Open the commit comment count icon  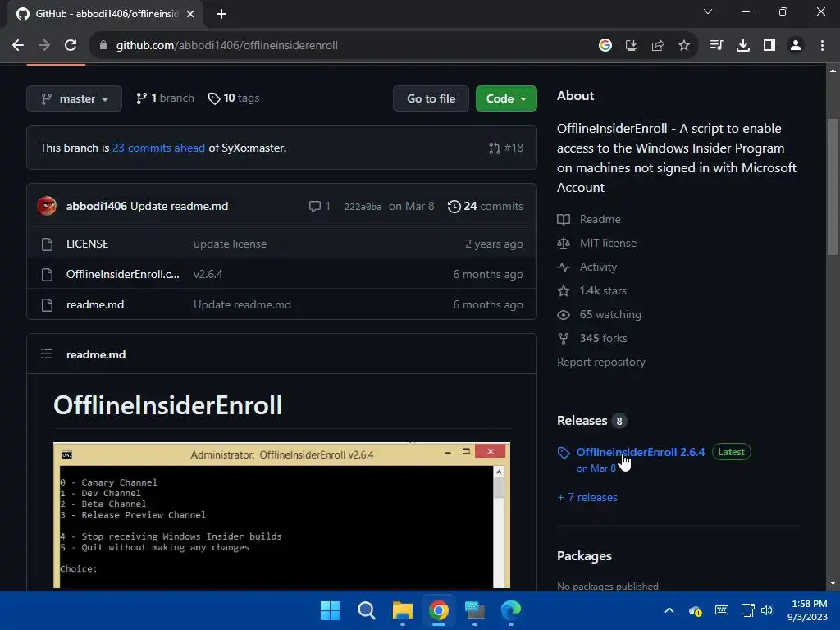[319, 206]
